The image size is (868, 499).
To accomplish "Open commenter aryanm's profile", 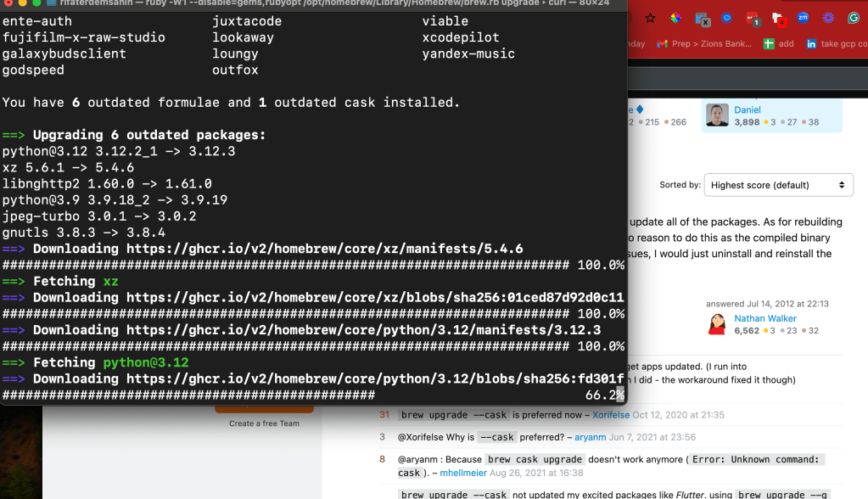I will coord(590,437).
